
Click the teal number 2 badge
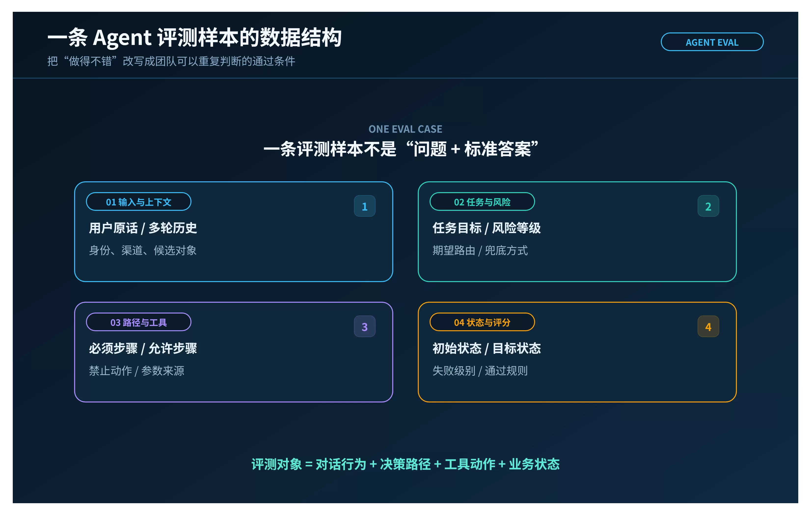click(x=708, y=206)
